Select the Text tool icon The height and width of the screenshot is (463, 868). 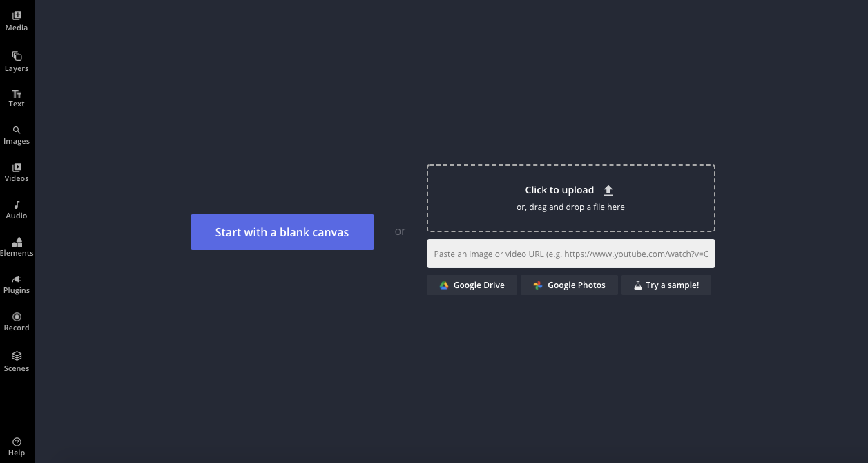17,93
